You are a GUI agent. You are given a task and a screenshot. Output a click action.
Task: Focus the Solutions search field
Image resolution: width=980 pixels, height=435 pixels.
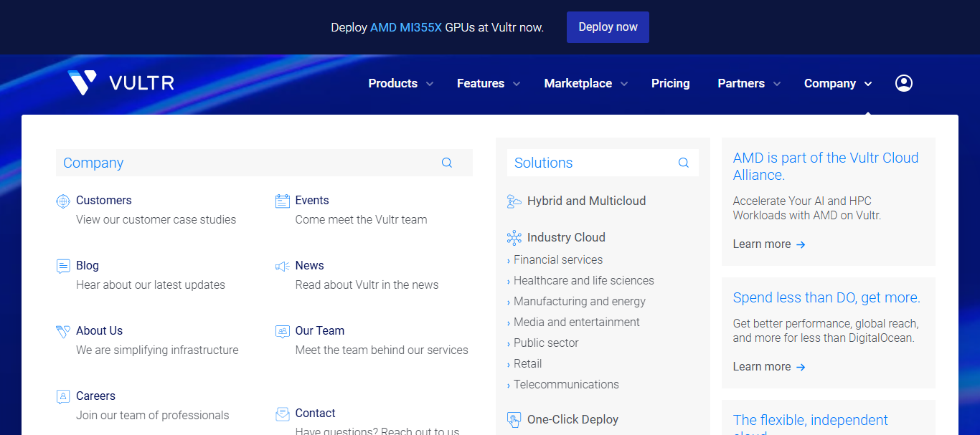[x=603, y=163]
